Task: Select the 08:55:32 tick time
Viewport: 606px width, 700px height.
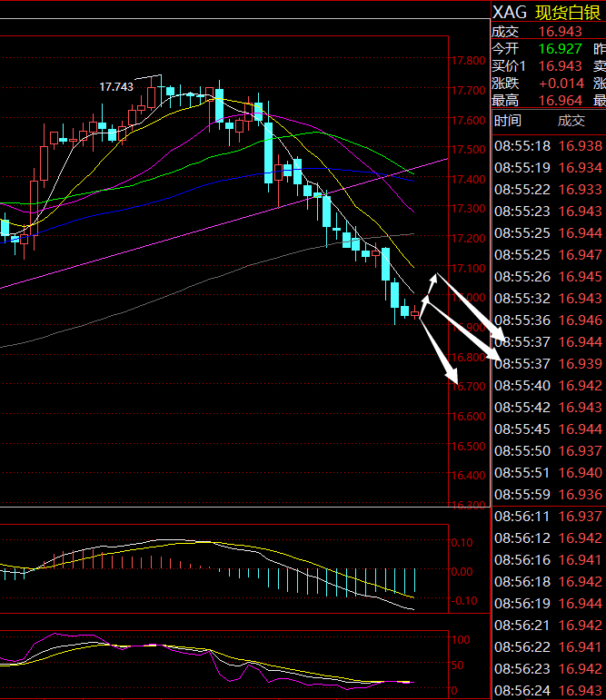Action: [522, 299]
